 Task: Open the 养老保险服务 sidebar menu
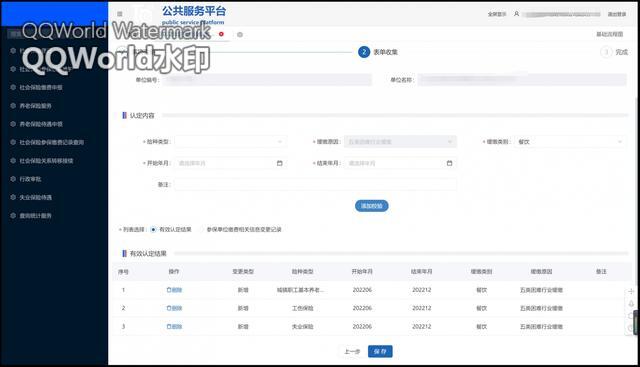pyautogui.click(x=36, y=106)
